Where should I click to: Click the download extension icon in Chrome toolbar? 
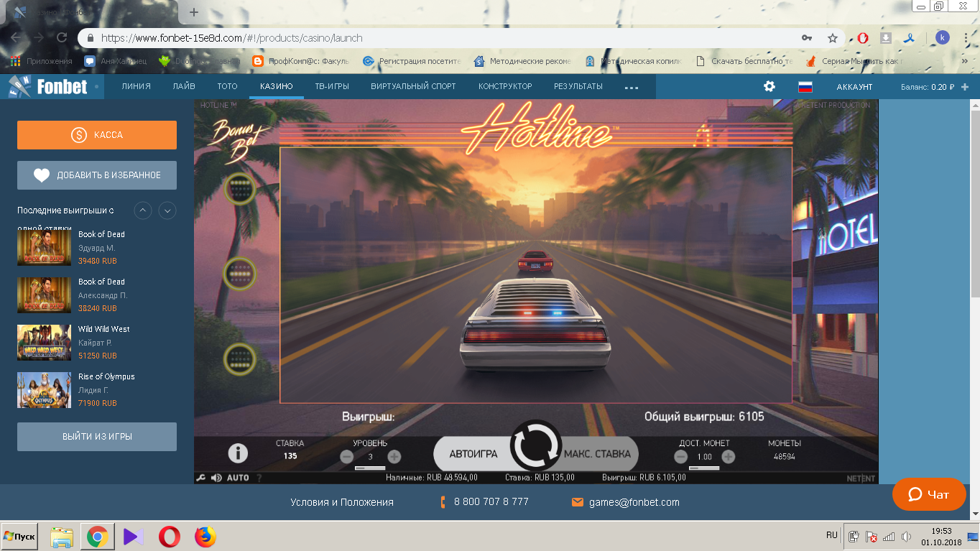click(x=887, y=38)
